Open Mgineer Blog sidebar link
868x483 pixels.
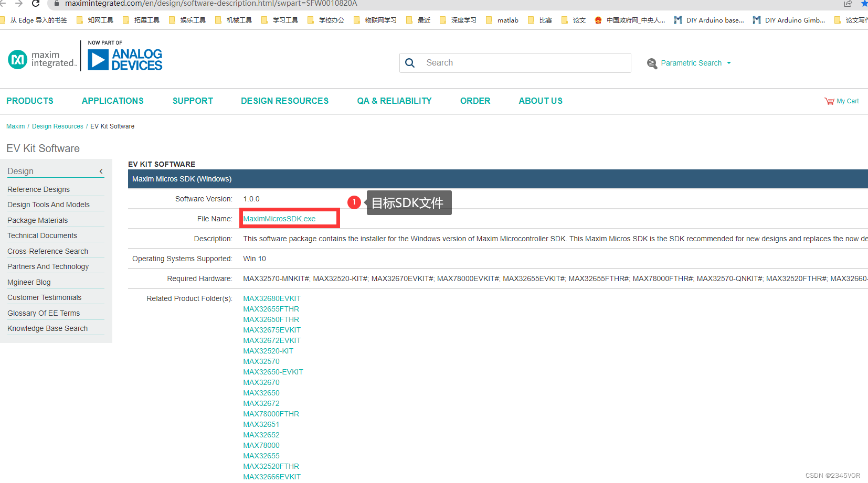coord(29,282)
